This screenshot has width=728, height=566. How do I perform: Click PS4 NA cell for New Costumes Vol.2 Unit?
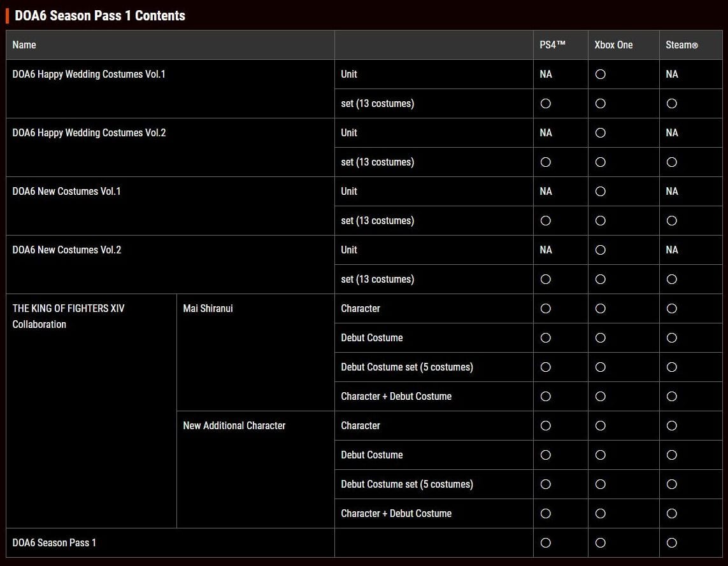click(x=546, y=250)
